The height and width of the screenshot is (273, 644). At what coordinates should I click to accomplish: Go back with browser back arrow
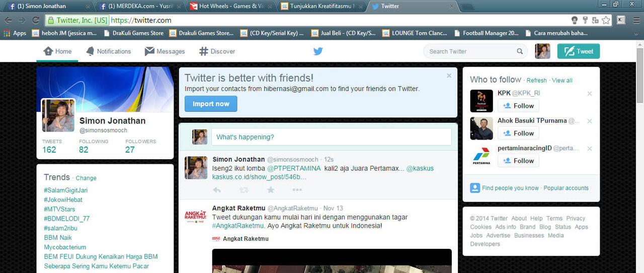pos(8,20)
